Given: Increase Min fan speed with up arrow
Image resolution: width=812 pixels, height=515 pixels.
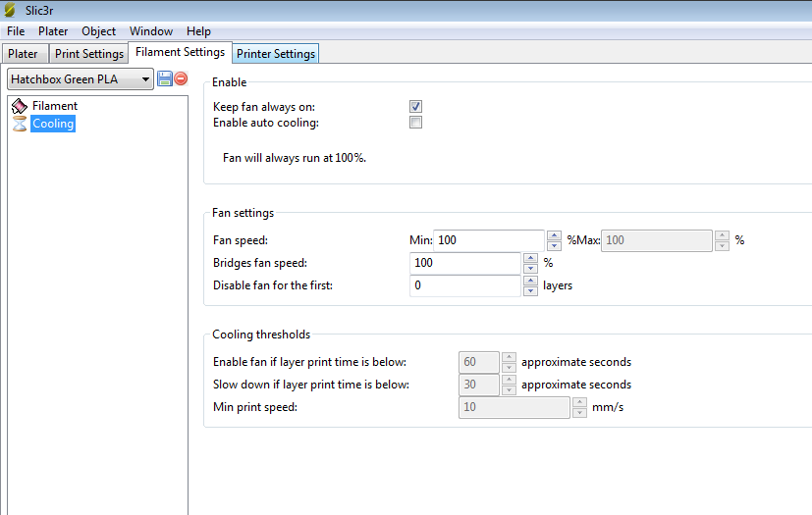Looking at the screenshot, I should point(554,235).
